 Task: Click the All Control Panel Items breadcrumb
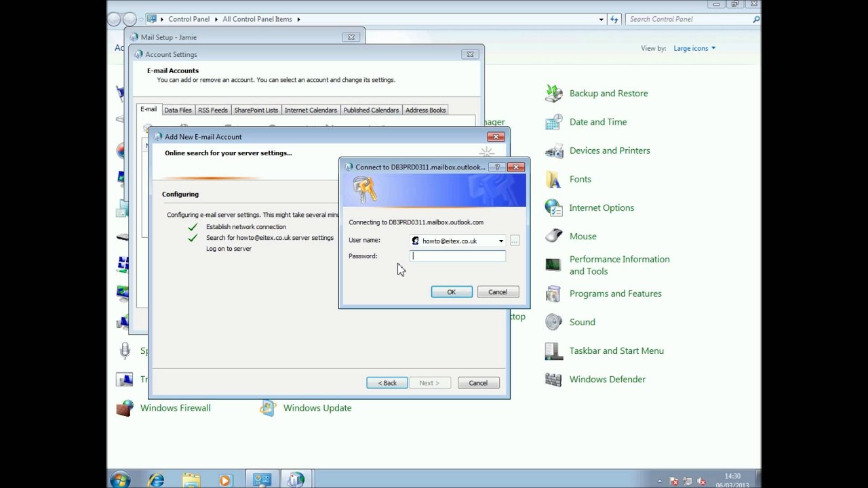(x=257, y=19)
